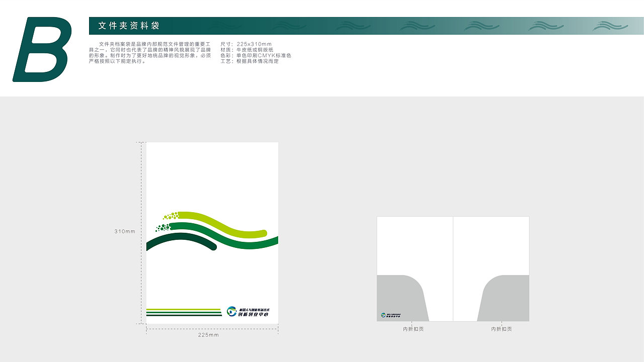
Task: Select the header title 文件夹资料袋
Action: tap(129, 26)
